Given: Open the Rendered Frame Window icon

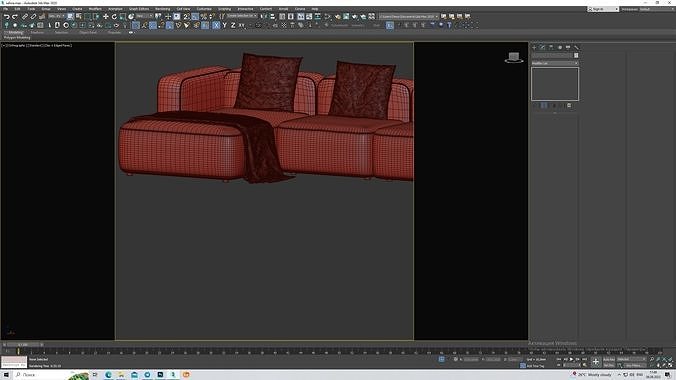Looking at the screenshot, I should (346, 16).
